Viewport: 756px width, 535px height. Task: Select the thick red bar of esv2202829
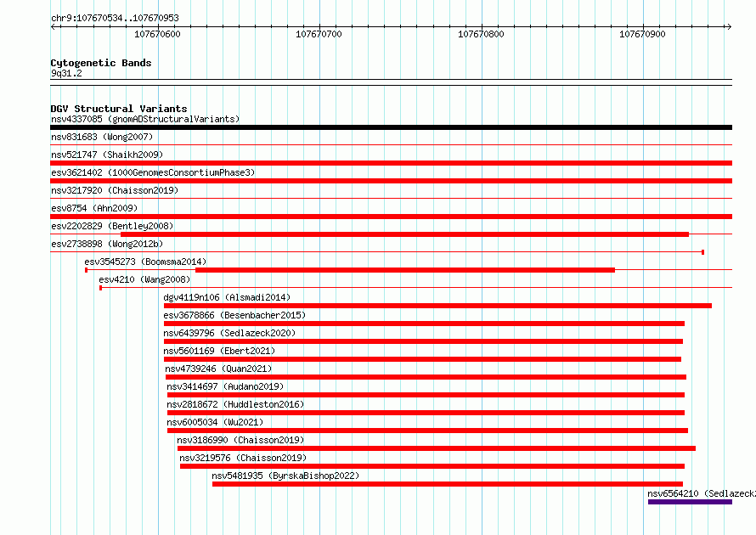click(404, 234)
